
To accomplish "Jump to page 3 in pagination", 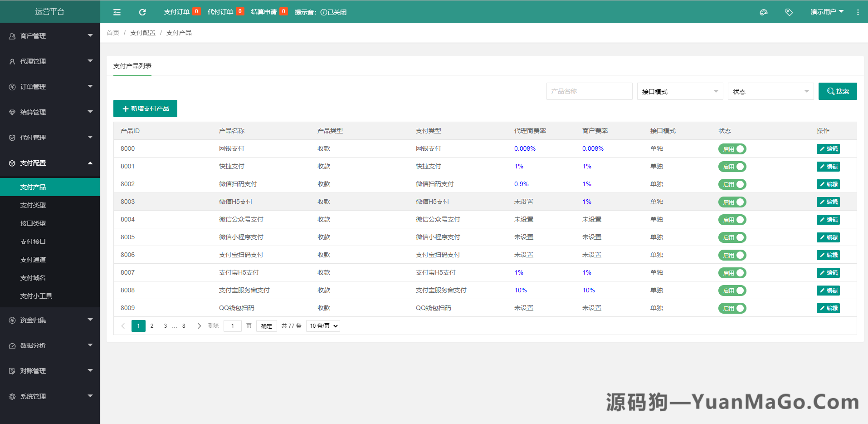I will tap(165, 325).
